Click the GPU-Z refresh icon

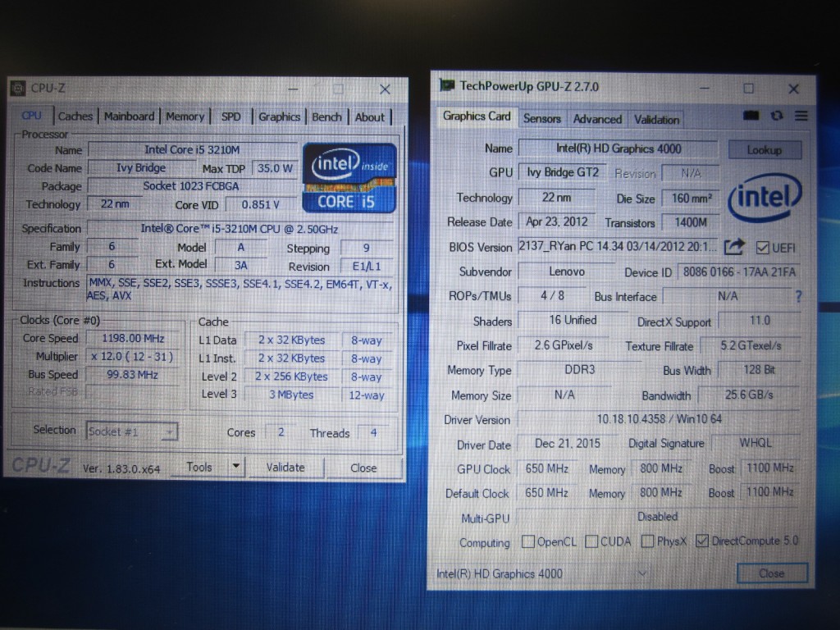pyautogui.click(x=777, y=116)
